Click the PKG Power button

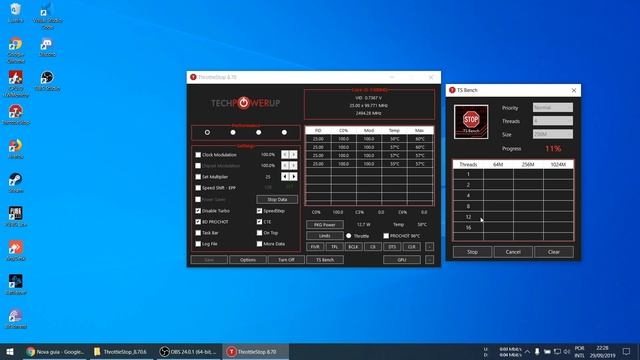[x=325, y=224]
